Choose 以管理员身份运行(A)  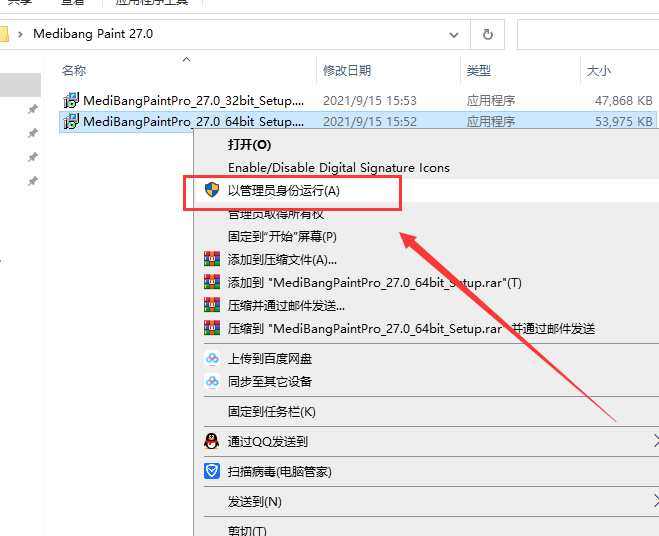click(284, 191)
